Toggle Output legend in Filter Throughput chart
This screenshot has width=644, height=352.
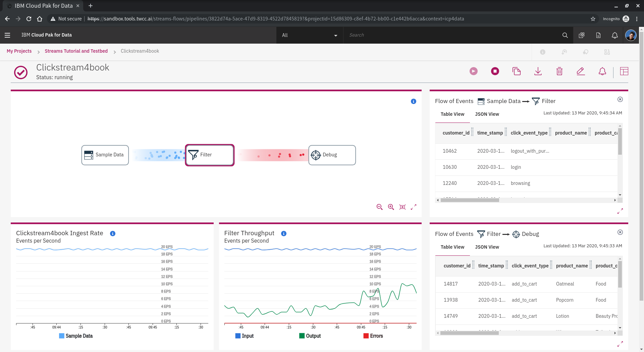click(x=310, y=336)
